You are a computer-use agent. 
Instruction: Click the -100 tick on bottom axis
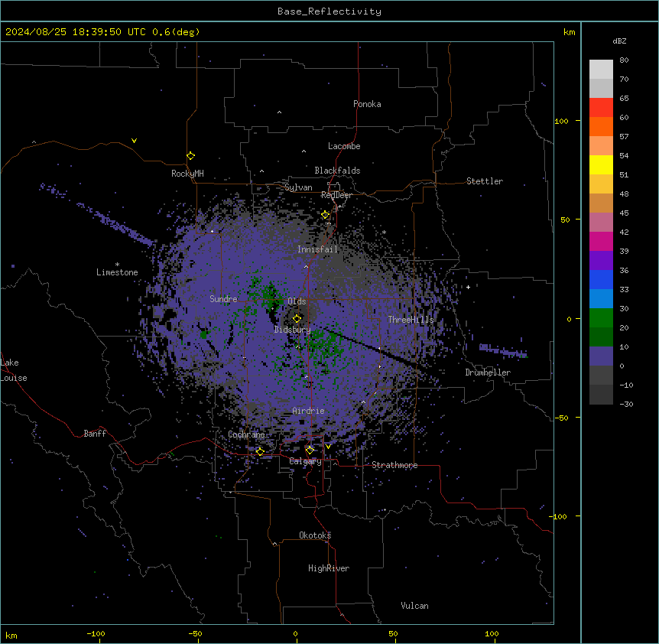pos(96,633)
